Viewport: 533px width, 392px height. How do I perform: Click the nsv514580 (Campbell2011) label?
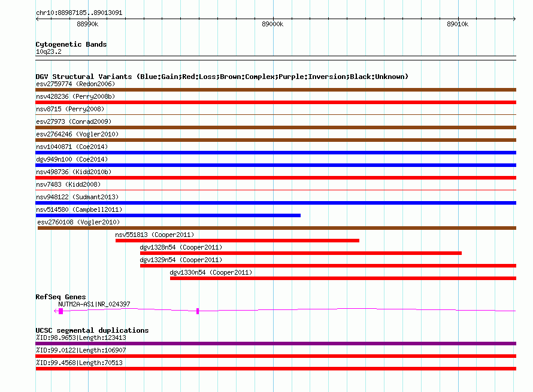[79, 209]
